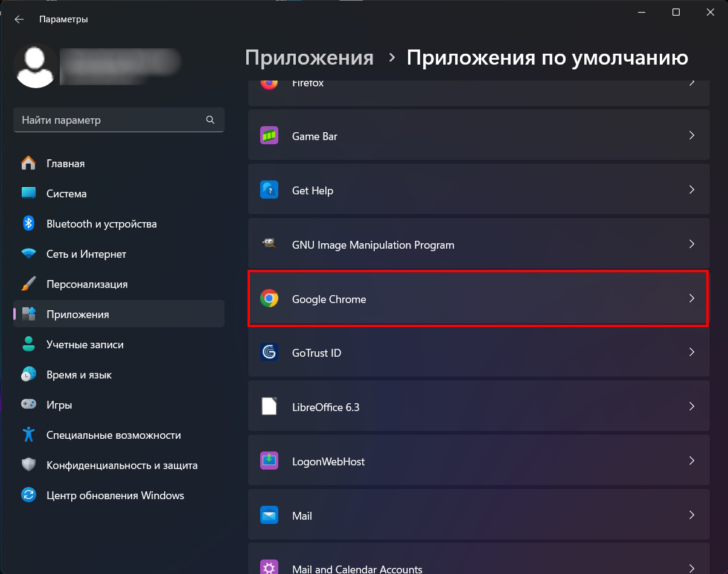Viewport: 728px width, 574px height.
Task: Open Центр обновления Windows section
Action: pos(119,496)
